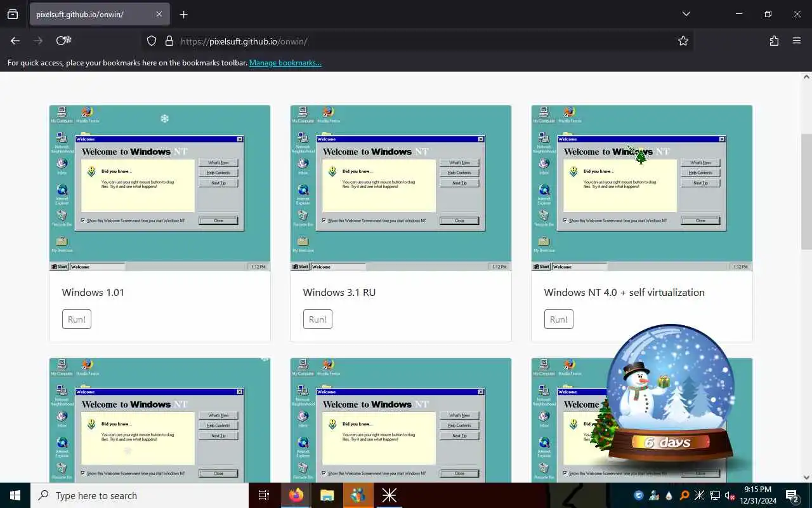Run the Windows 3.1 RU emulator
The height and width of the screenshot is (508, 812).
pyautogui.click(x=318, y=319)
